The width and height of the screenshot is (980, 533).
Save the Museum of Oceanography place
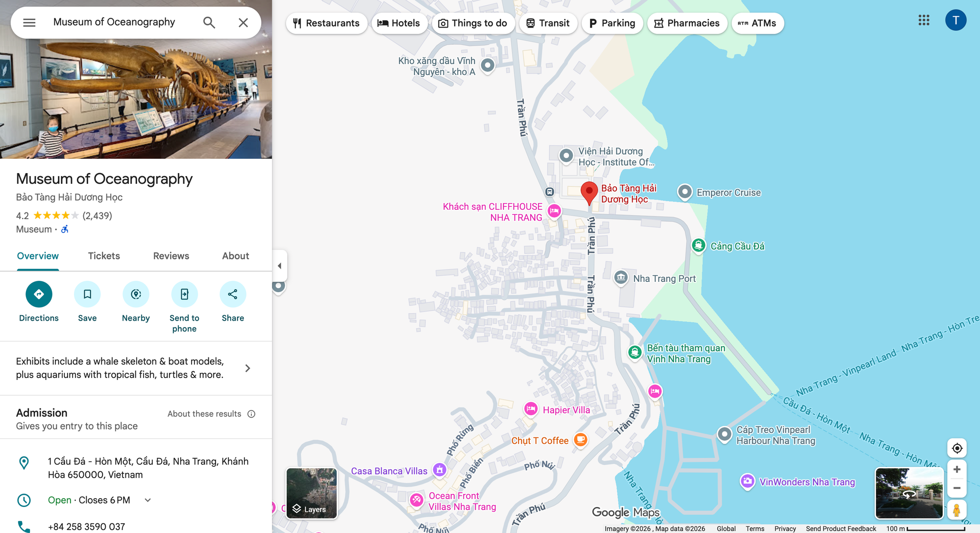click(87, 294)
